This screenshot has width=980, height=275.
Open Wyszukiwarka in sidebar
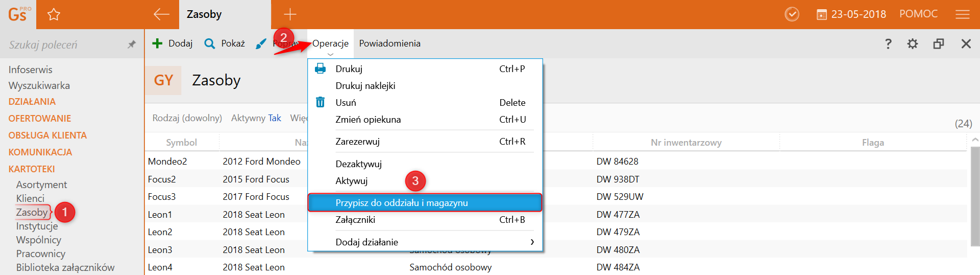coord(39,85)
